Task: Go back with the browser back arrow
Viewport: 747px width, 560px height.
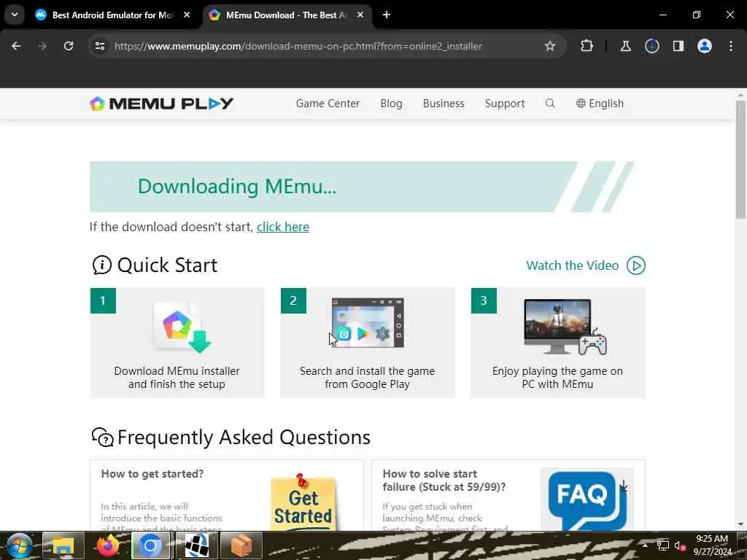Action: (x=16, y=46)
